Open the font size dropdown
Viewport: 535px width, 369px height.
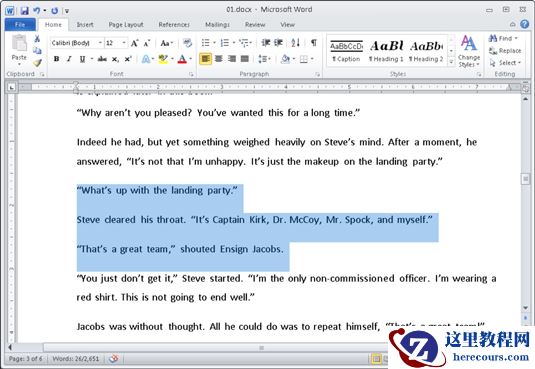click(124, 43)
